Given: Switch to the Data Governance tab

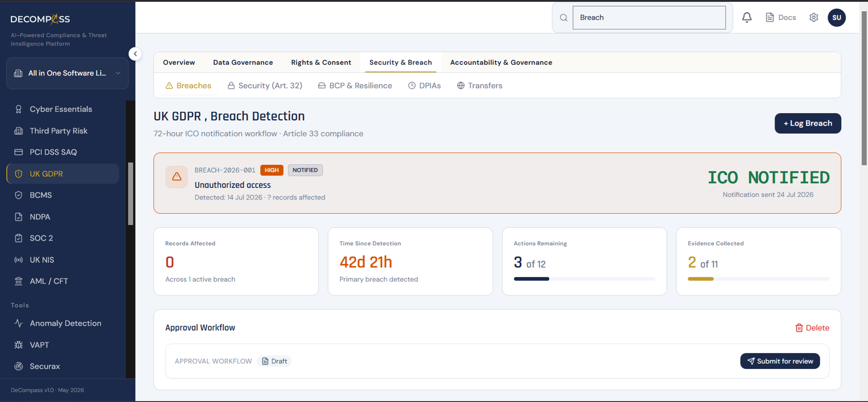Looking at the screenshot, I should [x=243, y=63].
